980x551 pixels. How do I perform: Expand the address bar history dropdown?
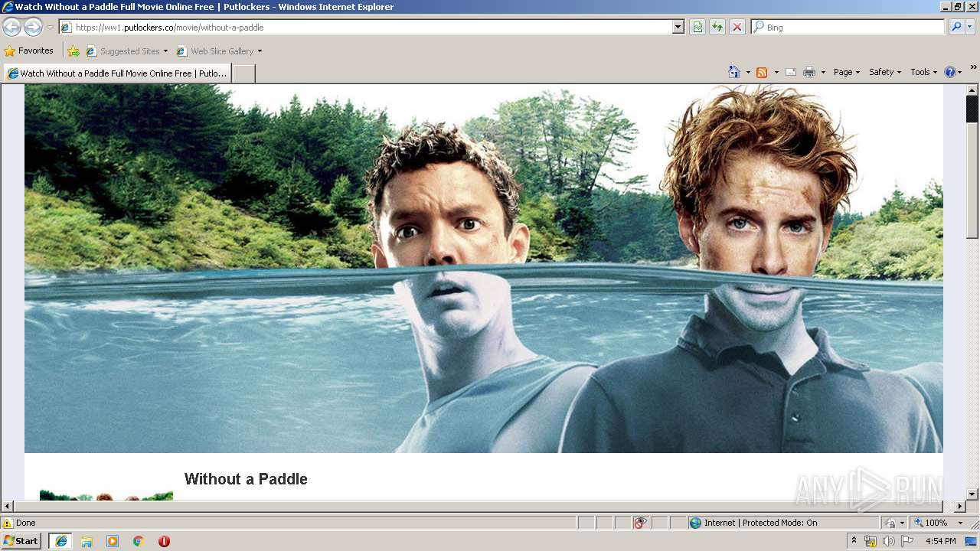pos(678,27)
